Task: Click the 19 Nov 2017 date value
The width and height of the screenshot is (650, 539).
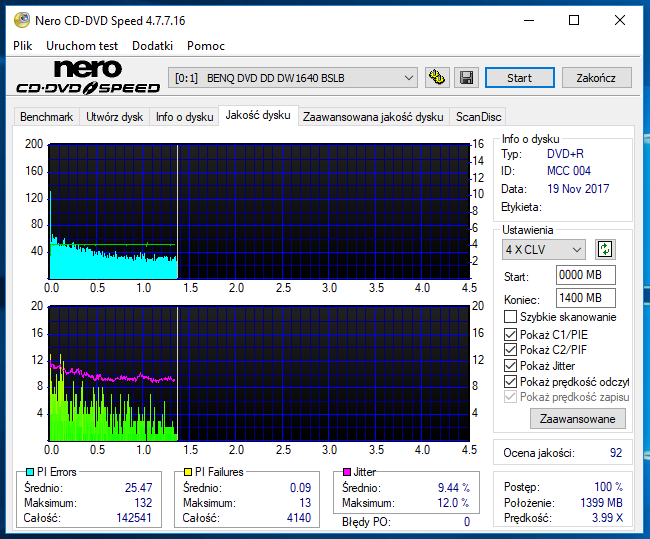Action: click(578, 189)
